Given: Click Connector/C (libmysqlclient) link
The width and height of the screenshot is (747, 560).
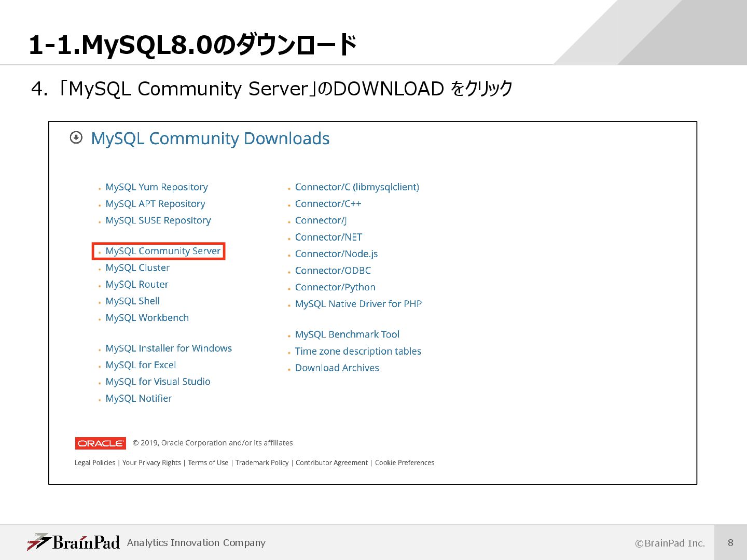Looking at the screenshot, I should [x=357, y=187].
